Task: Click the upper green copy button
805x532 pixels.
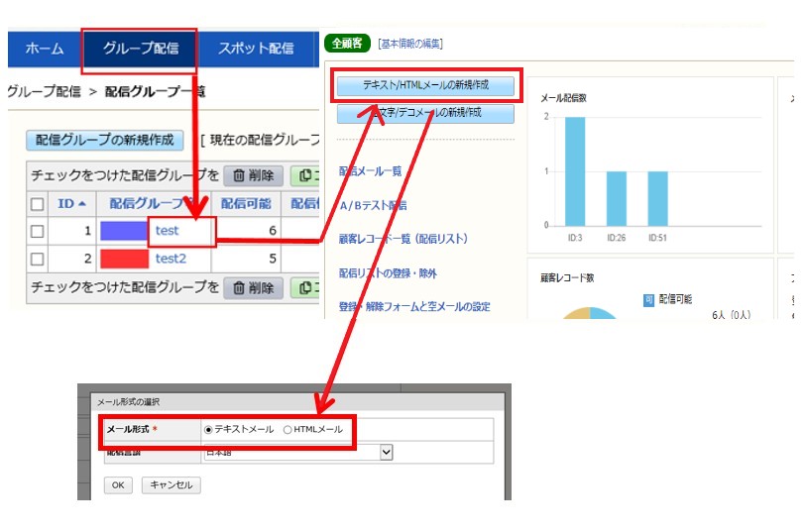Action: (x=306, y=175)
